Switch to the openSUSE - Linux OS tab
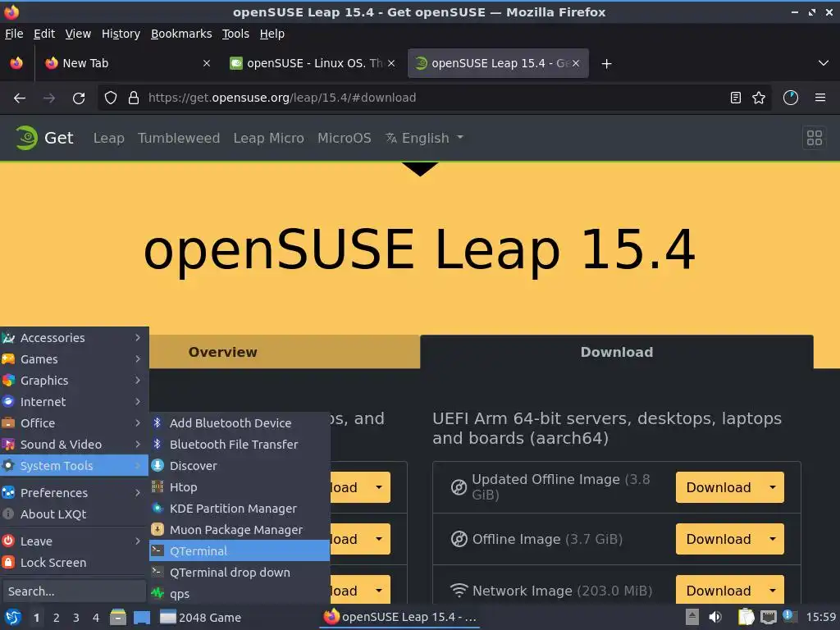The width and height of the screenshot is (840, 630). 313,63
